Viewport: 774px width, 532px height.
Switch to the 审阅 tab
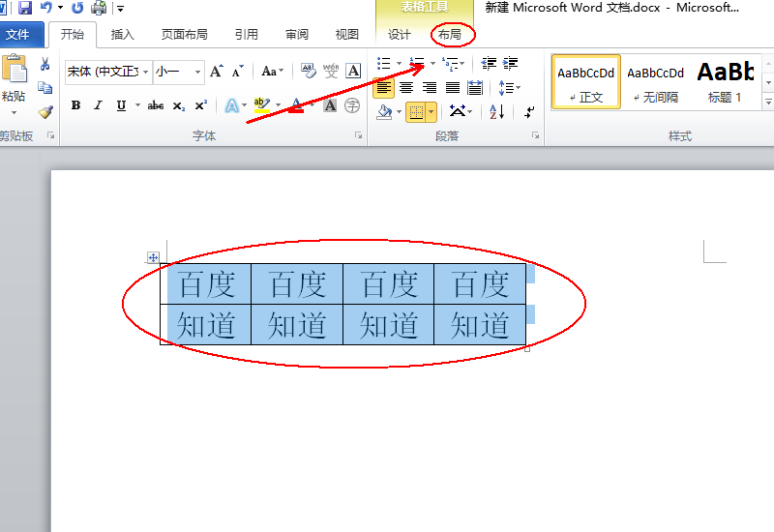(x=297, y=35)
